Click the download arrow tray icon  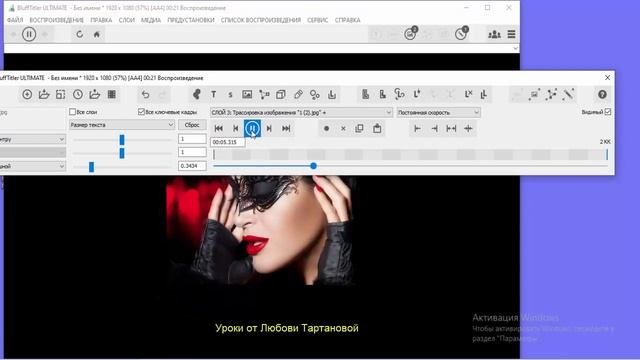(332, 95)
